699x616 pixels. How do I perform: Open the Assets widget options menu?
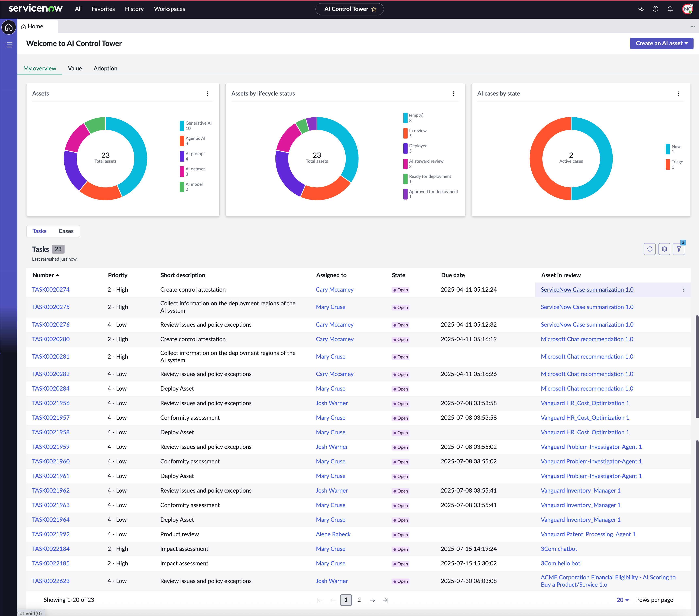point(208,94)
